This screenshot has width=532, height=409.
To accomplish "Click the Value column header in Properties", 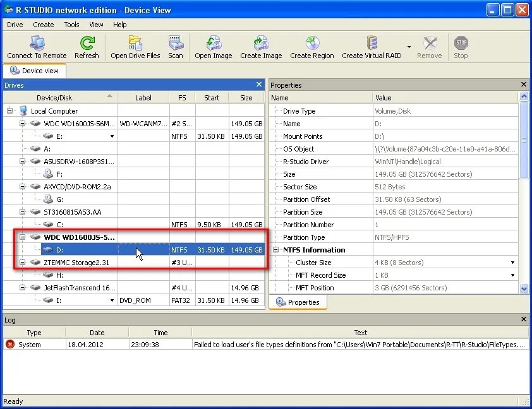I will tap(445, 98).
